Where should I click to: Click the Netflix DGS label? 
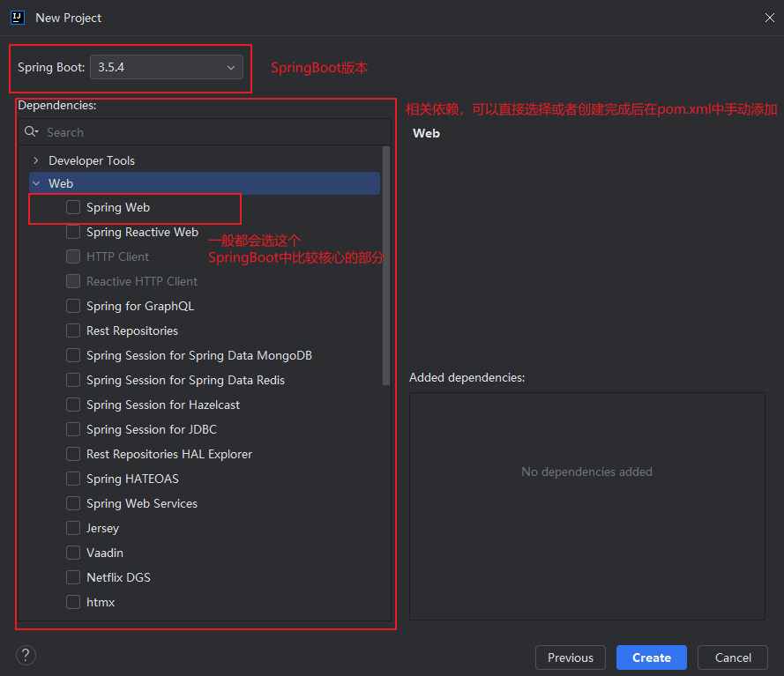click(x=118, y=577)
